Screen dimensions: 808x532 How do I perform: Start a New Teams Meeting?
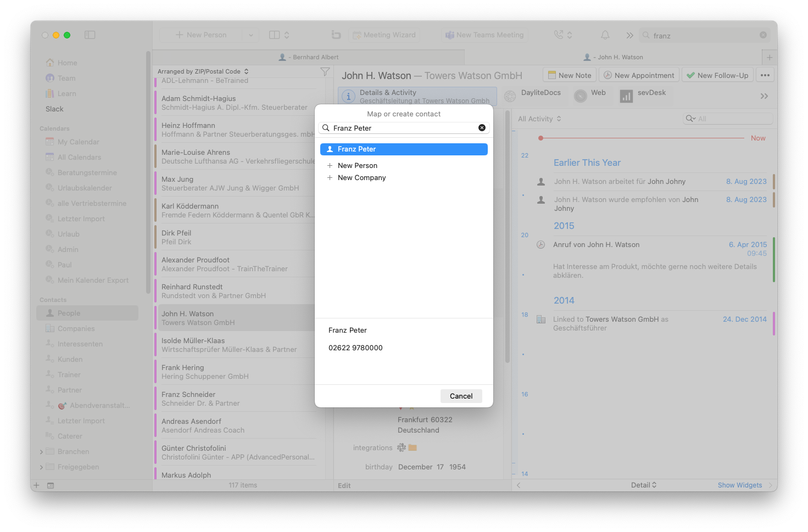pyautogui.click(x=484, y=35)
